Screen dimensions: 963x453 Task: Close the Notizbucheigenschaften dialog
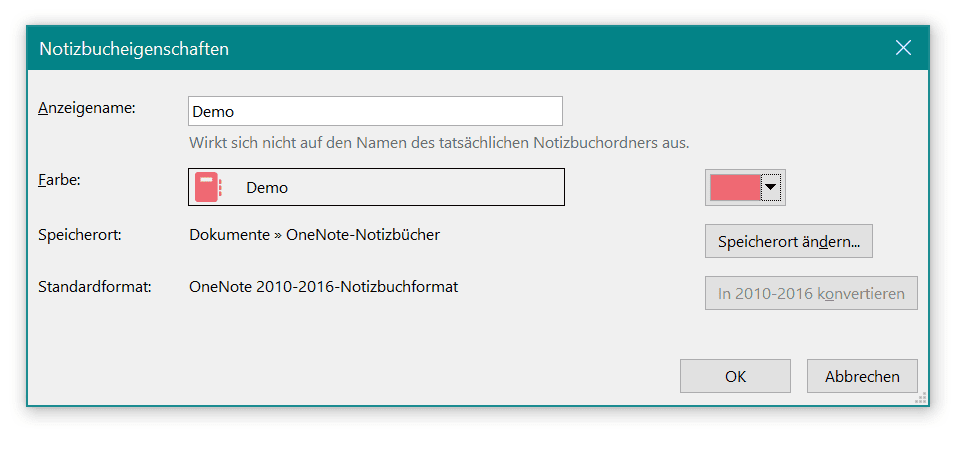(903, 48)
